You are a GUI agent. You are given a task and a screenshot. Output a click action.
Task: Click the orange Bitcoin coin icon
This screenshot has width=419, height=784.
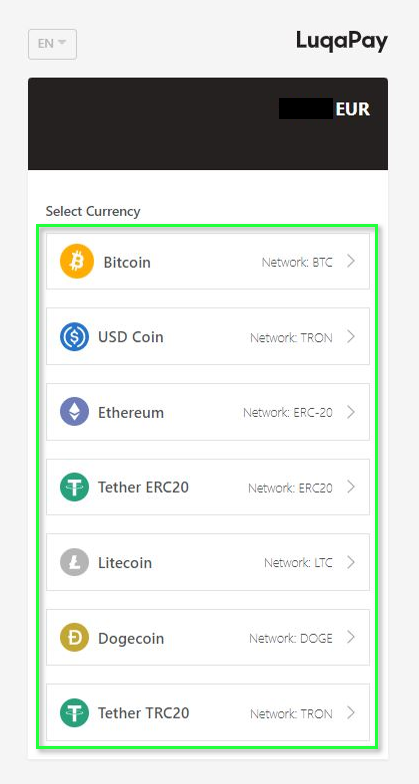(x=77, y=262)
